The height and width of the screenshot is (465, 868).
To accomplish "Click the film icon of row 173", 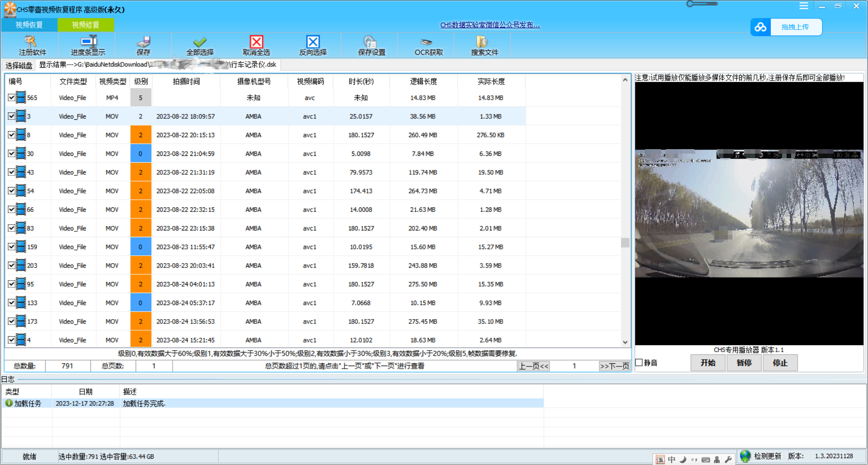I will point(21,321).
